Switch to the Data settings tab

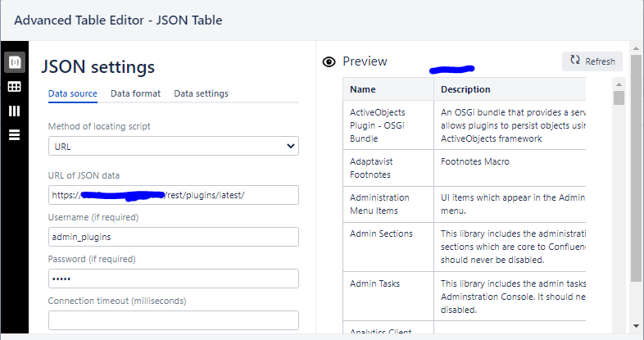(202, 93)
